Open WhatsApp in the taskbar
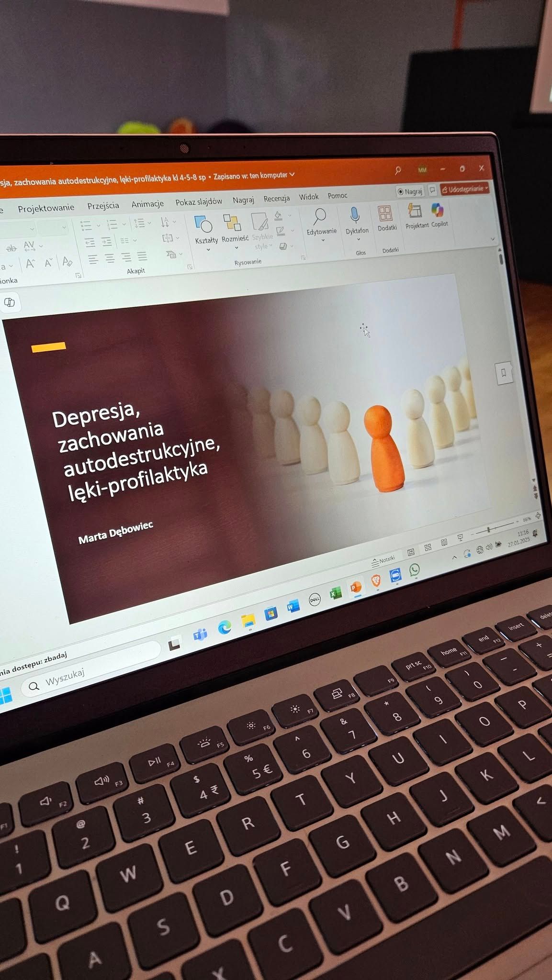Viewport: 552px width, 980px height. coord(415,570)
